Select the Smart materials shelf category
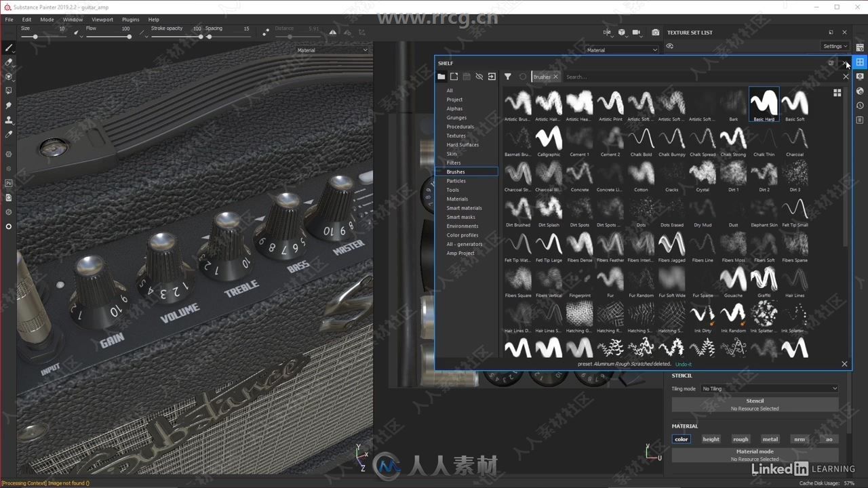This screenshot has width=868, height=488. pos(464,208)
